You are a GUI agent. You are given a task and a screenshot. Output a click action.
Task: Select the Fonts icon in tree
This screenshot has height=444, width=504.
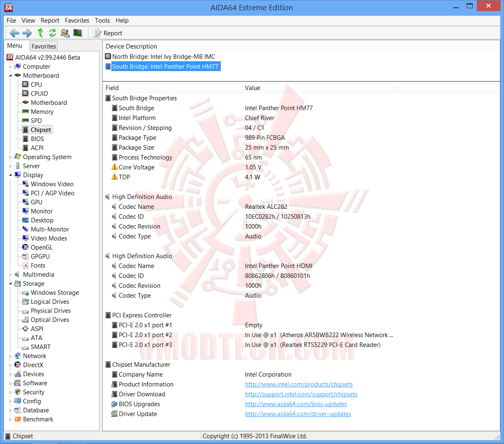click(x=25, y=265)
